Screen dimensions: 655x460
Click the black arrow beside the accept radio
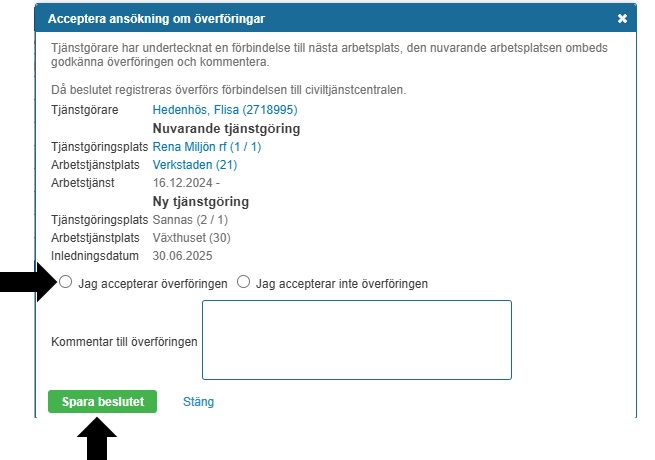(27, 283)
